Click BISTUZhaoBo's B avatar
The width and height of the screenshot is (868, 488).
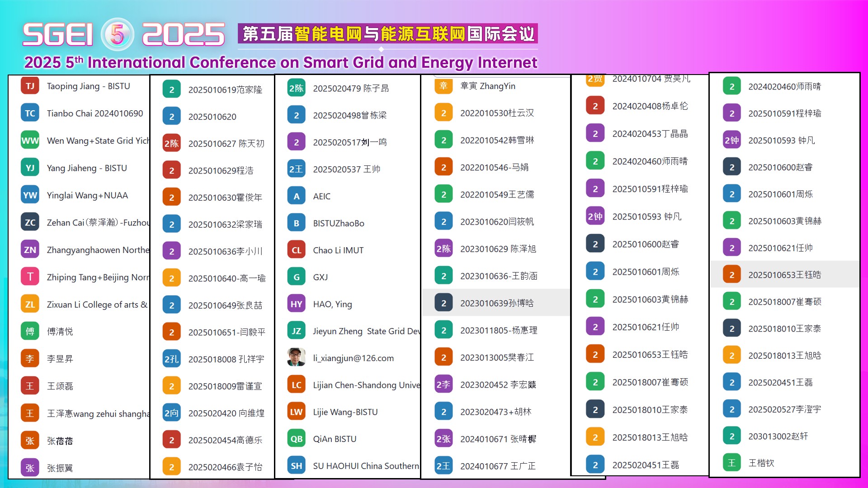296,223
